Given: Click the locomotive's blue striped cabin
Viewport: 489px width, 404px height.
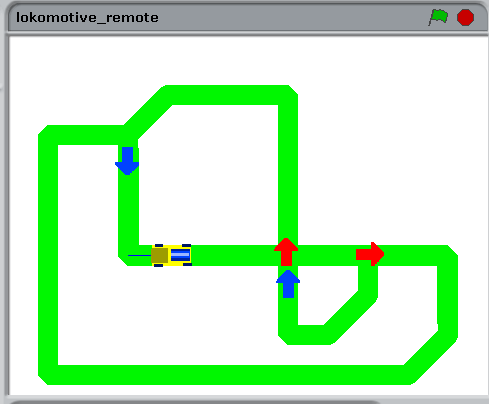Looking at the screenshot, I should [180, 255].
